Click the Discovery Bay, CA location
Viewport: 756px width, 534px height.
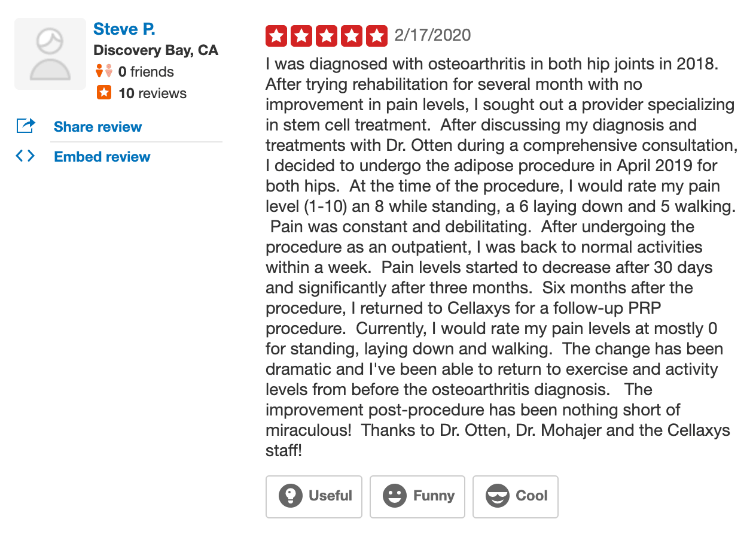point(156,50)
